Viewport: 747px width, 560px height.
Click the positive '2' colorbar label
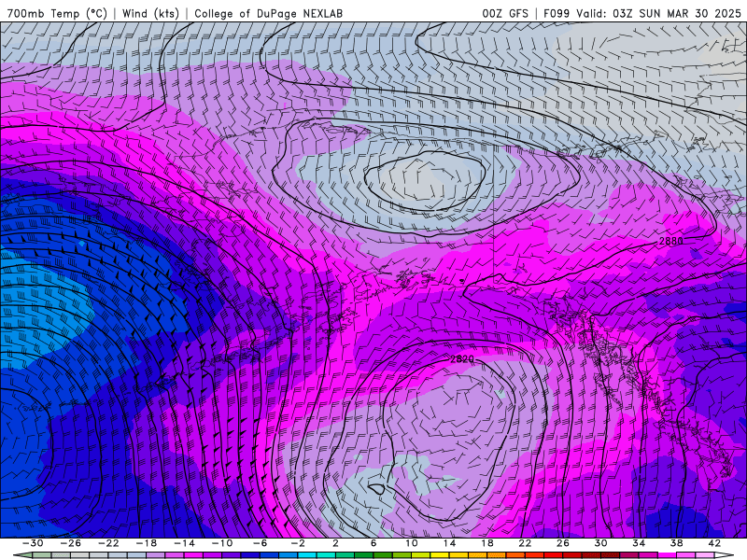coord(335,543)
